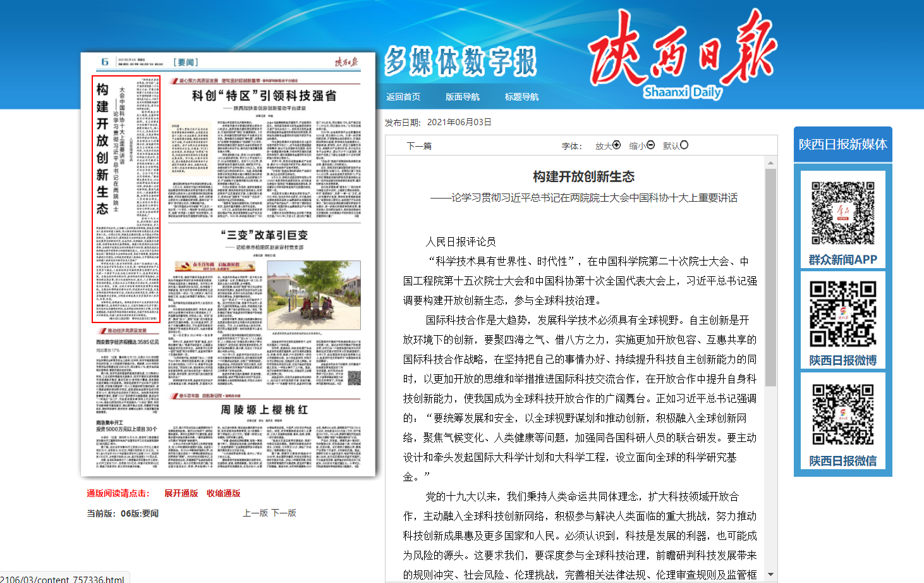The width and height of the screenshot is (924, 583).
Task: Click the default font circle icon
Action: click(x=684, y=145)
